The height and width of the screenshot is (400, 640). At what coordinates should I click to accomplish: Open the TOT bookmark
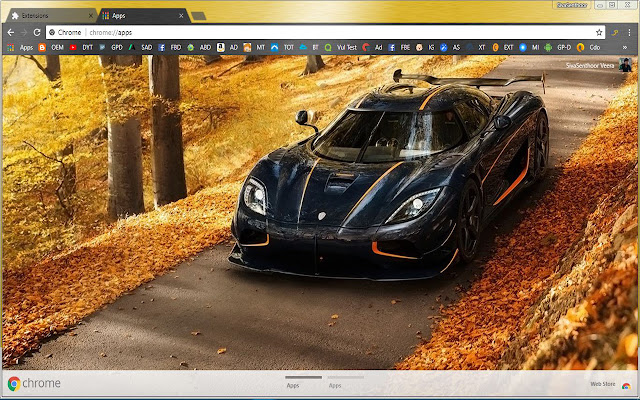point(282,47)
